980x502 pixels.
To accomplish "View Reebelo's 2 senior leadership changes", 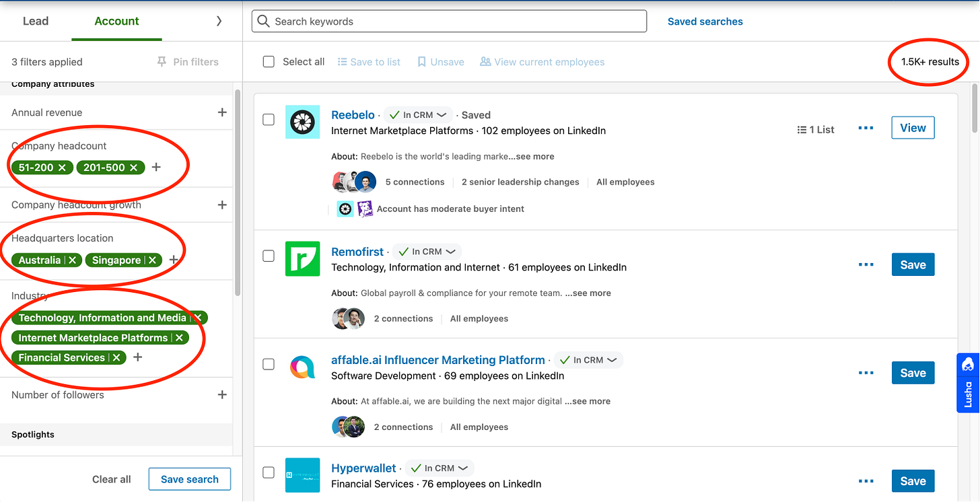I will coord(520,182).
